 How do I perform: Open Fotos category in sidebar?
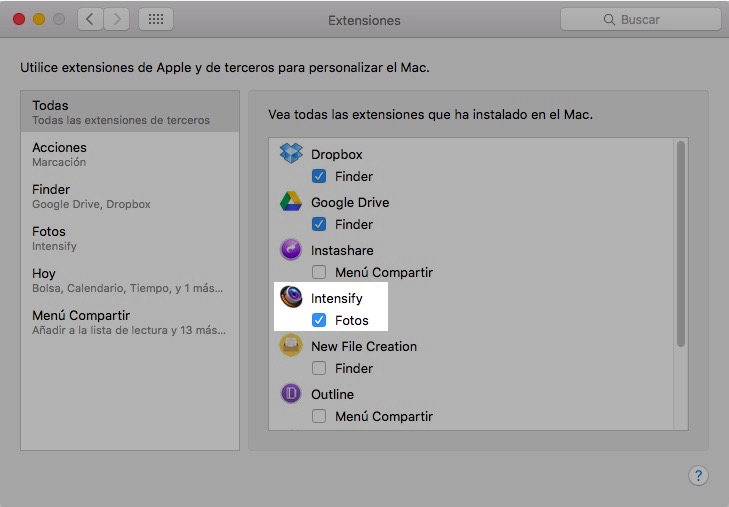pyautogui.click(x=130, y=238)
